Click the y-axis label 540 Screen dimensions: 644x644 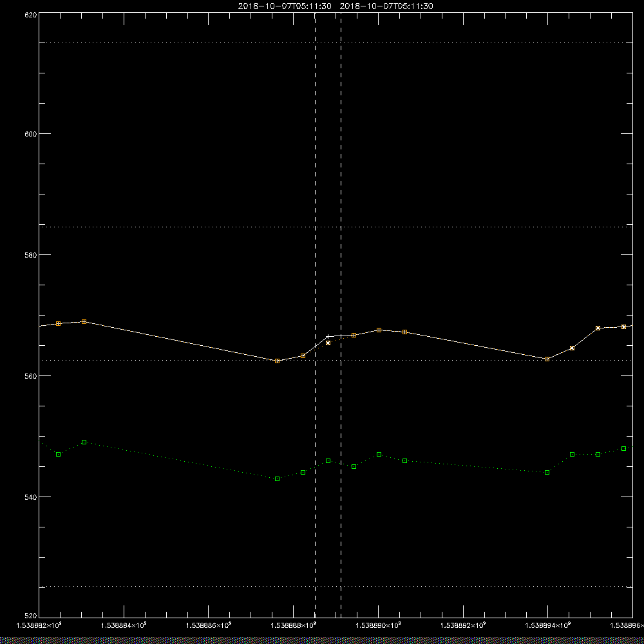[x=31, y=497]
